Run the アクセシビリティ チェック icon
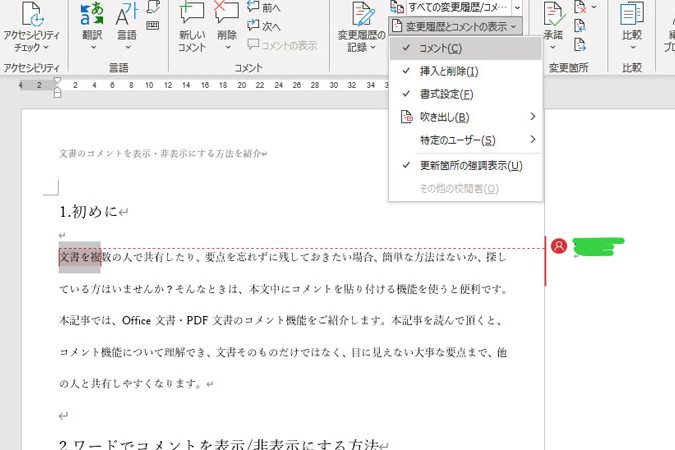 [x=33, y=14]
